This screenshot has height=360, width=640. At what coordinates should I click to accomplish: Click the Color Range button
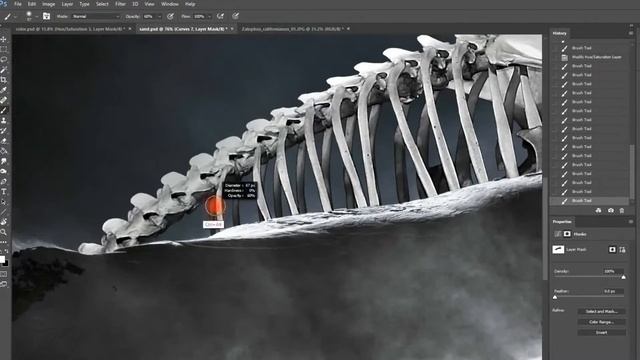tap(602, 322)
